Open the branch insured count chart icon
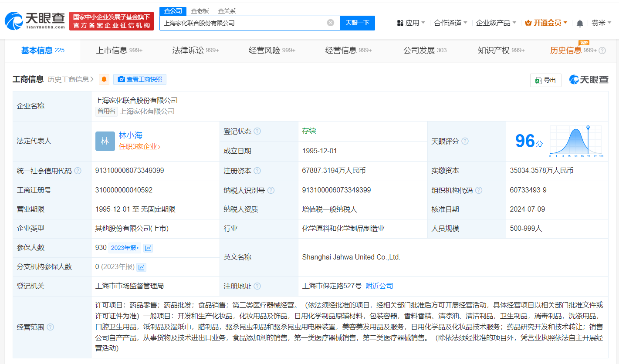Viewport: 619px width, 364px height. pos(141,267)
